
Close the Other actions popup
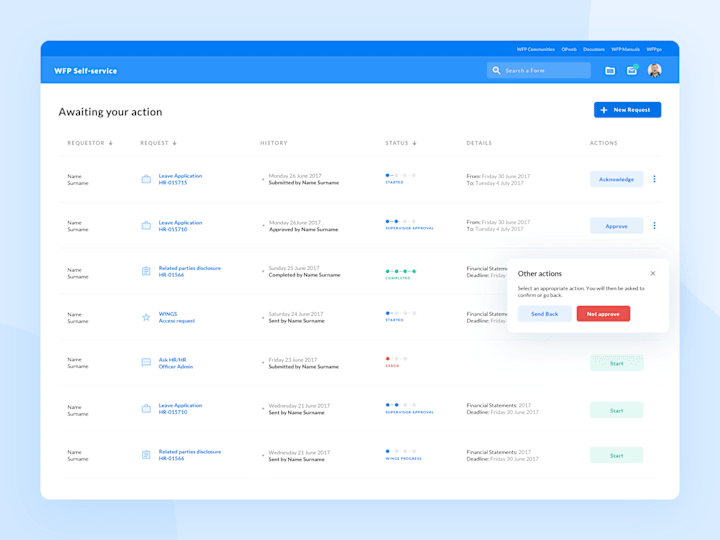pyautogui.click(x=653, y=274)
